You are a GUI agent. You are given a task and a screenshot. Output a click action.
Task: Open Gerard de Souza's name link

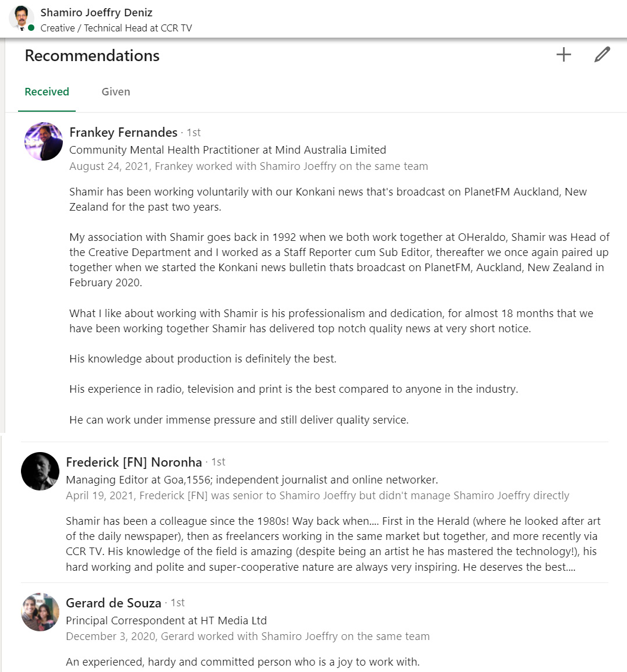(x=114, y=603)
